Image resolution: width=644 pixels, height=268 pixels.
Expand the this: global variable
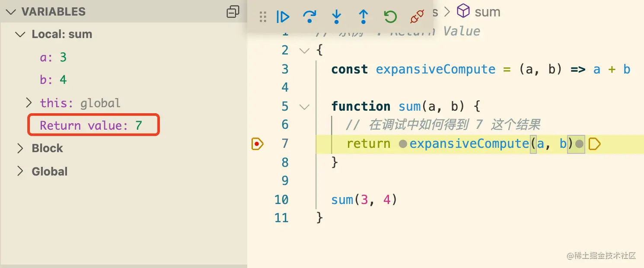[29, 103]
